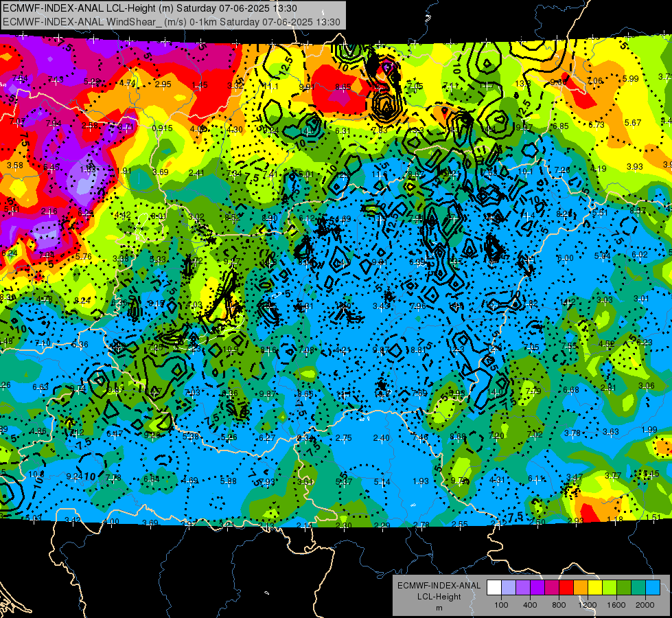Click the map value 3.63

click(611, 431)
